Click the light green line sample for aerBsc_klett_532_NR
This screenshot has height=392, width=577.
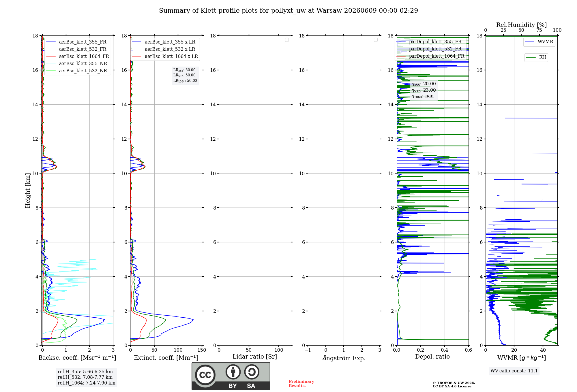[x=51, y=71]
